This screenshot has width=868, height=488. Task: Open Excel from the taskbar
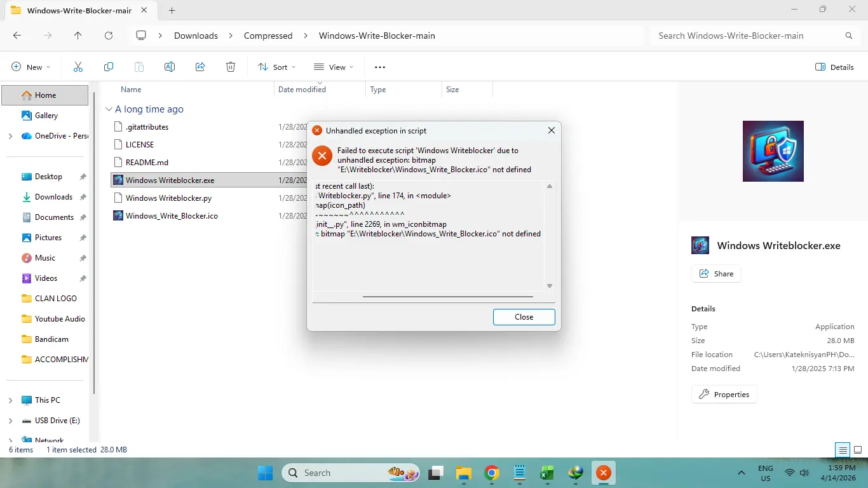546,473
